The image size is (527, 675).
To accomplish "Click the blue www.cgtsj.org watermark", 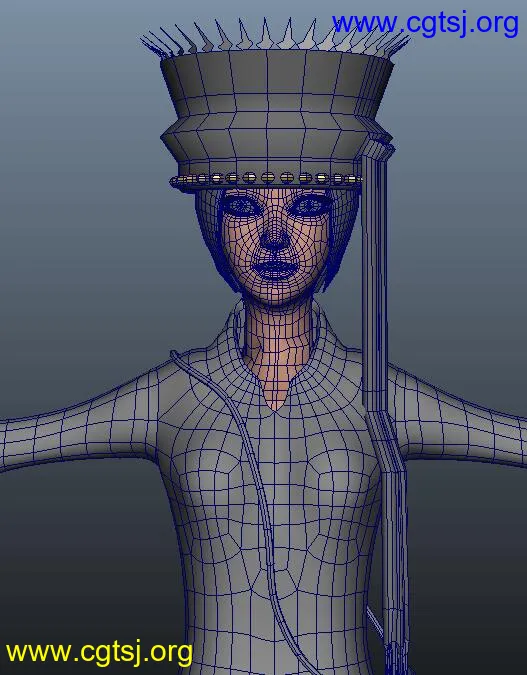I will pos(425,24).
